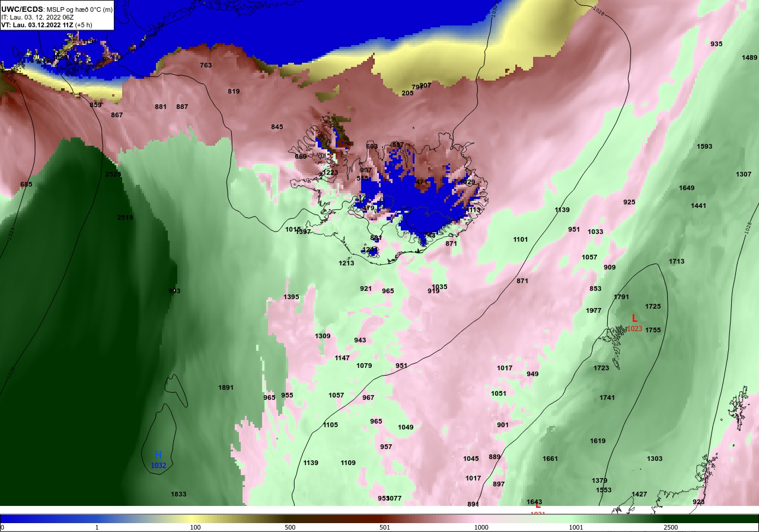Click the "2500" label on the color scale

point(671,527)
